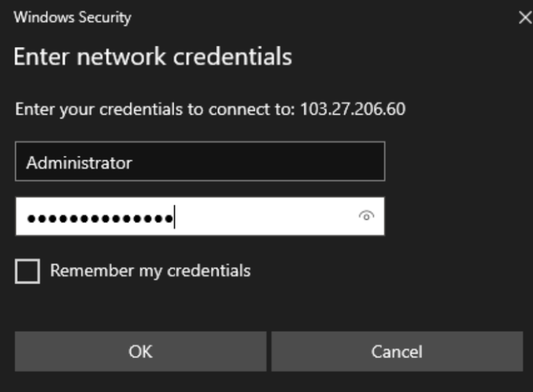Click the blank area after the password dots

(265, 216)
